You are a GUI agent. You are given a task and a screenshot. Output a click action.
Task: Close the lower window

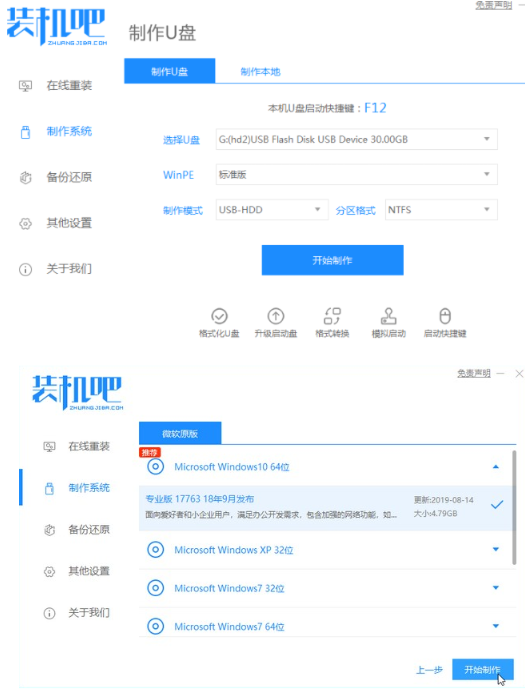pyautogui.click(x=519, y=374)
